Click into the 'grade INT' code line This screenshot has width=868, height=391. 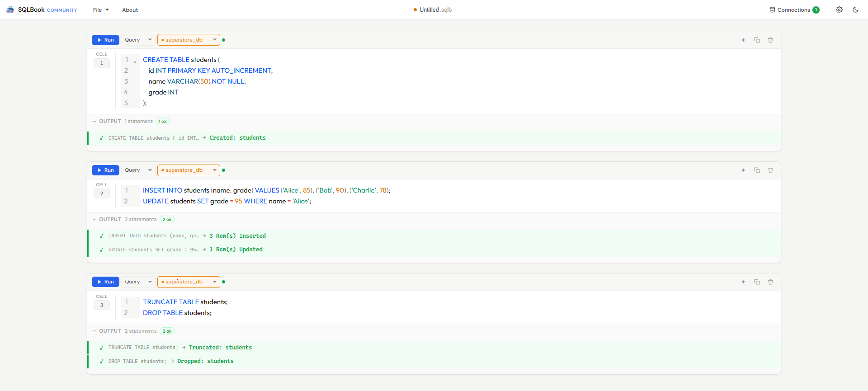(x=163, y=92)
